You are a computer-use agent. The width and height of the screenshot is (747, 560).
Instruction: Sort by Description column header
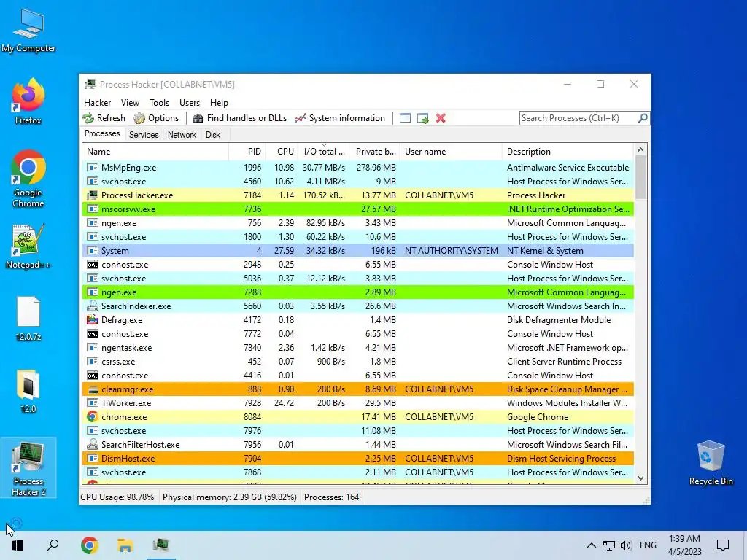(x=568, y=152)
